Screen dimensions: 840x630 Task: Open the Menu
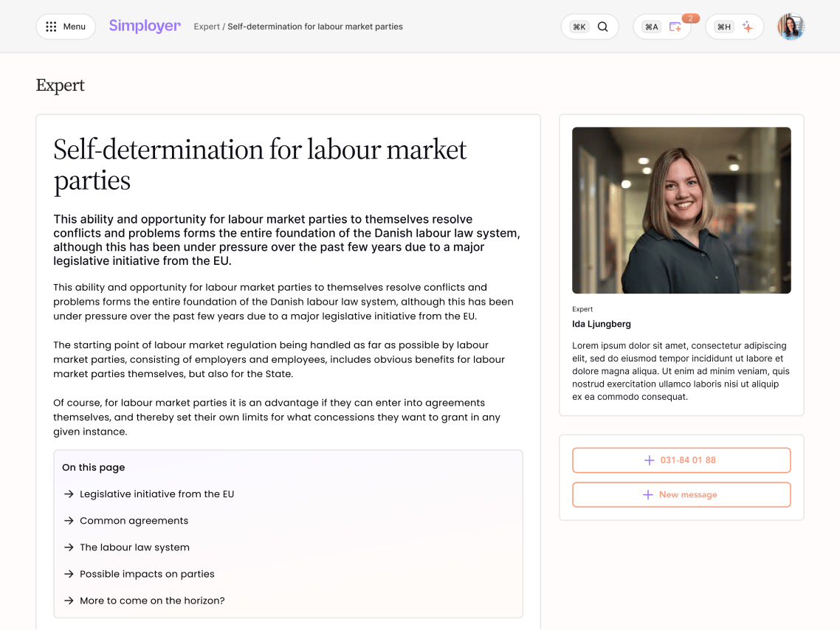66,26
